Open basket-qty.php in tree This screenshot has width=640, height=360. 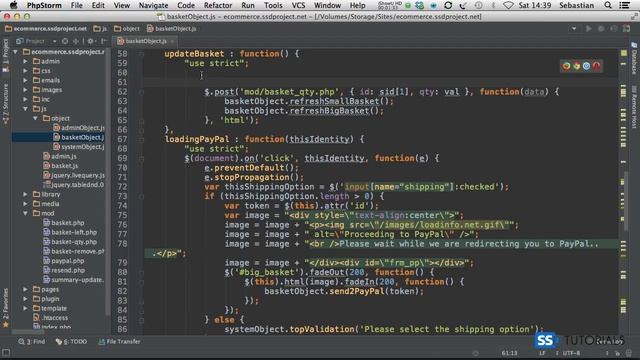tap(70, 242)
